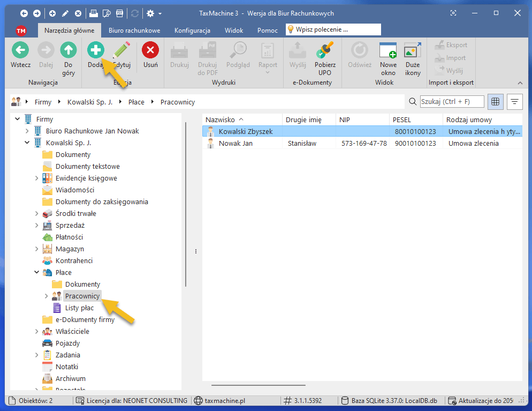This screenshot has width=532, height=411.
Task: Expand Biuro Rachunkowe Jan Nowak node
Action: [x=27, y=131]
